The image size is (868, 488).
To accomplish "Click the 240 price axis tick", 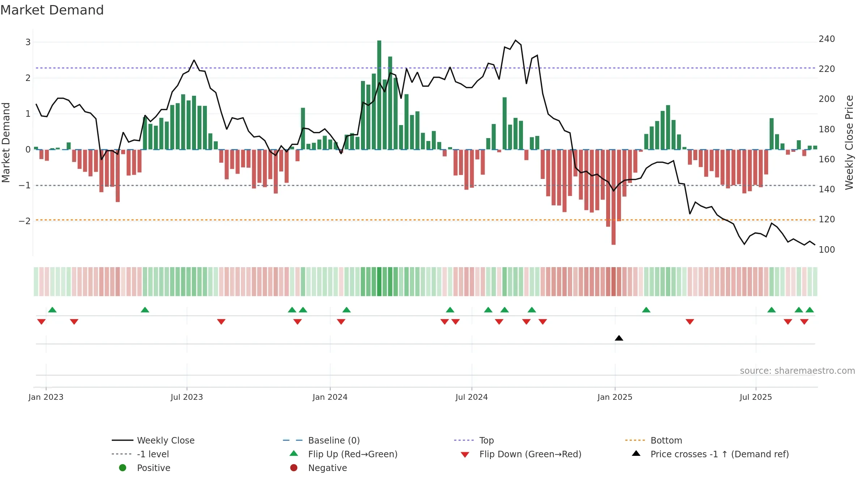I will (827, 39).
